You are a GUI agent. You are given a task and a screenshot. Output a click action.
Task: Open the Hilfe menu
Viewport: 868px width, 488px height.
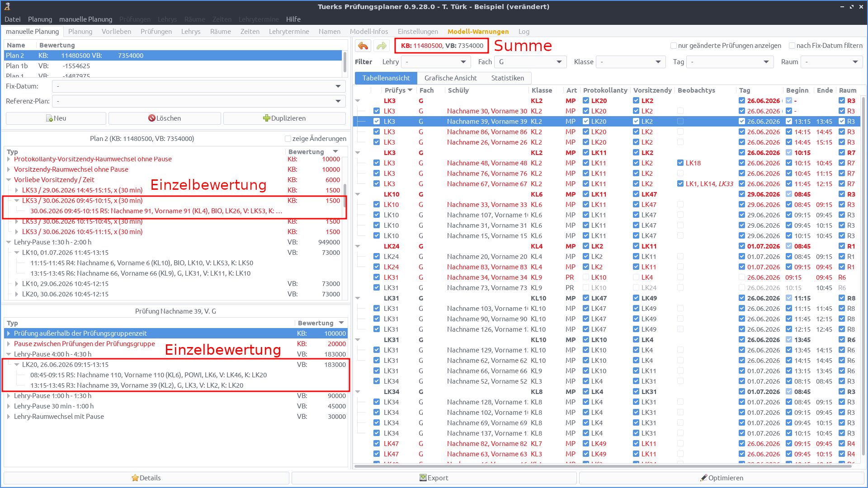(x=293, y=19)
